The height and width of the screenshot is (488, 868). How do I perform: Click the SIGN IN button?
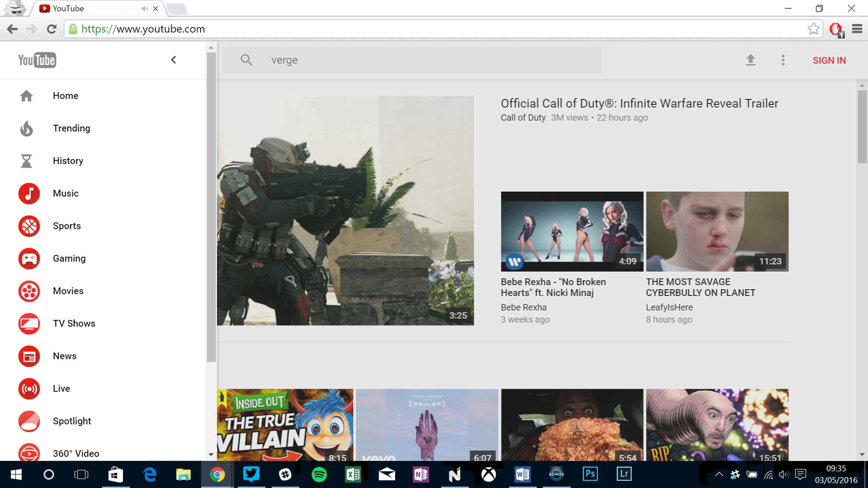coord(829,60)
